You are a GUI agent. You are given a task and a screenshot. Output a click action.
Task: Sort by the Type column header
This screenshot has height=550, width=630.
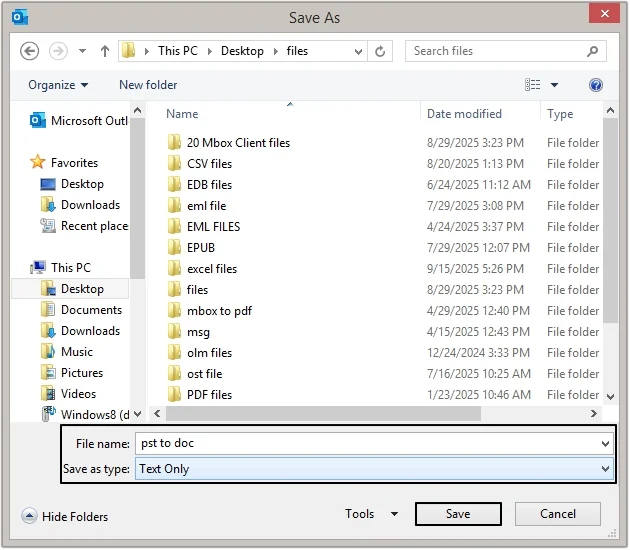560,114
